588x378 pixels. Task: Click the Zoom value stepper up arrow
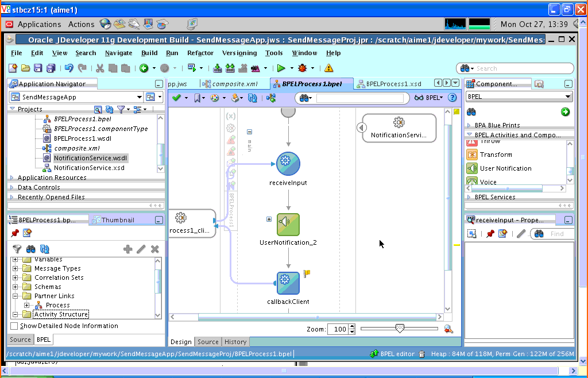pyautogui.click(x=352, y=327)
